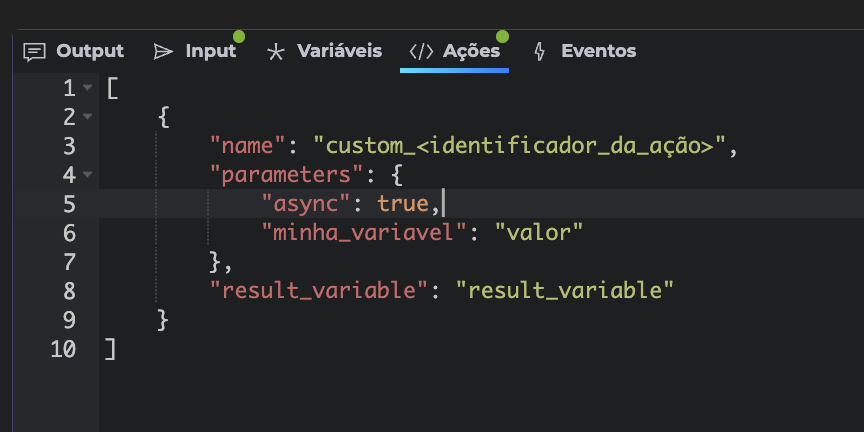Select the Eventos tab label
This screenshot has height=432, width=864.
coord(598,51)
